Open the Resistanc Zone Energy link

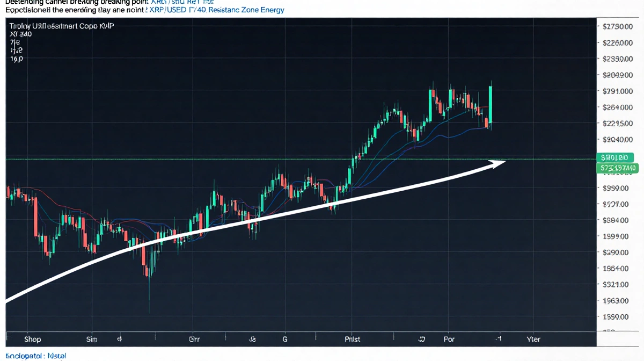246,10
